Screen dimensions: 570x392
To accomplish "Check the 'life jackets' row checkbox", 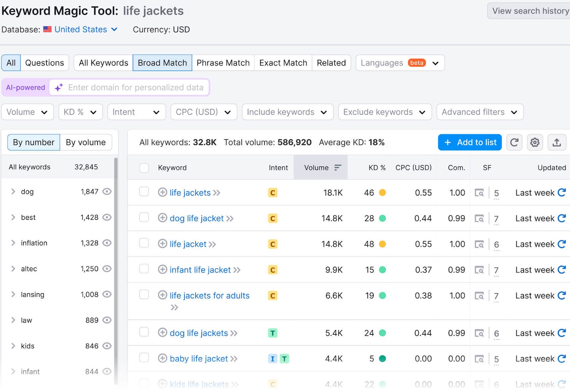I will (144, 192).
